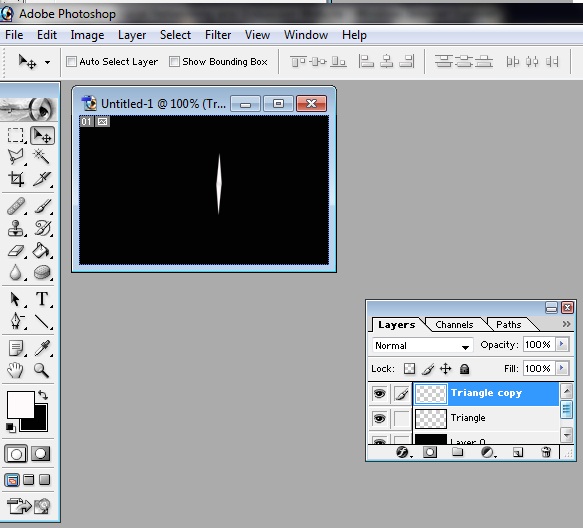Toggle lock all

464,369
